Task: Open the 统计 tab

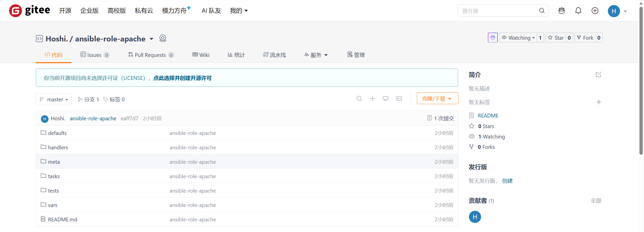Action: tap(236, 55)
